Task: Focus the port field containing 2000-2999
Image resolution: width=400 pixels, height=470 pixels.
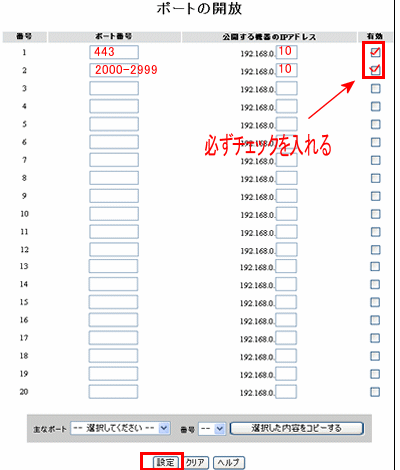Action: pyautogui.click(x=114, y=70)
